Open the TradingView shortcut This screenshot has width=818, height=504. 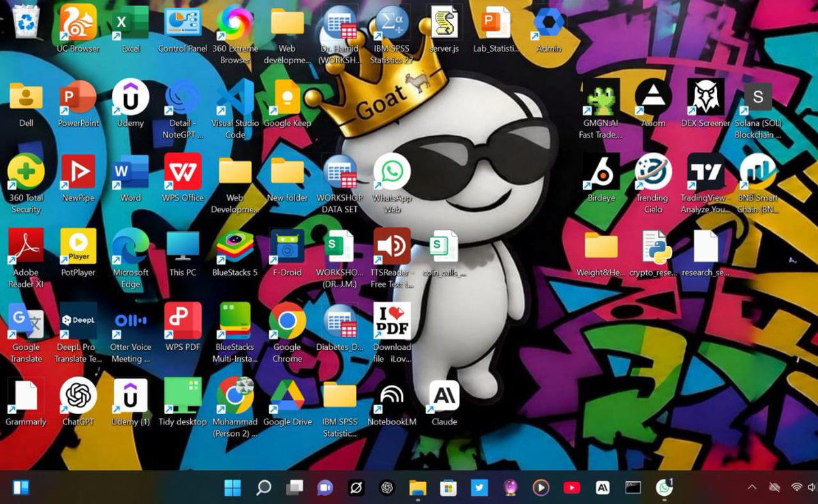[706, 172]
